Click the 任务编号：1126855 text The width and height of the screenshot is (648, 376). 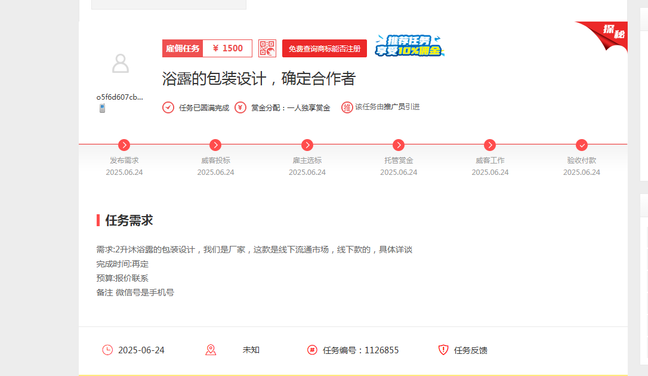pyautogui.click(x=361, y=350)
